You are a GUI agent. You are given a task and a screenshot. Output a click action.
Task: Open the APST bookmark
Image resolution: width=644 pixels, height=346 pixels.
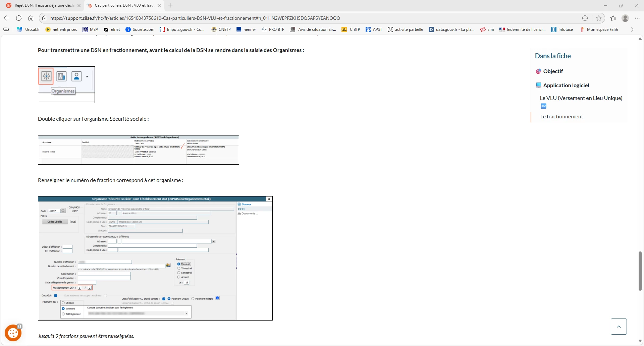tap(374, 30)
